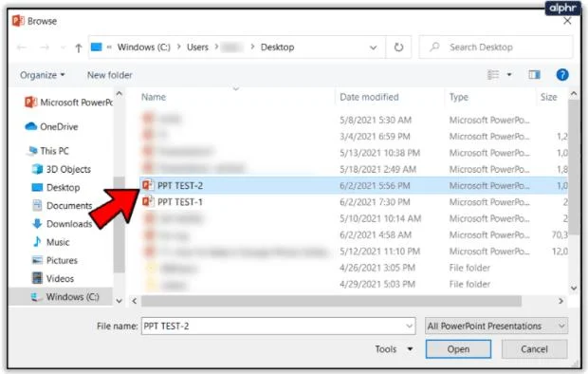The image size is (588, 374).
Task: Open Downloads in the navigation pane
Action: click(x=63, y=224)
